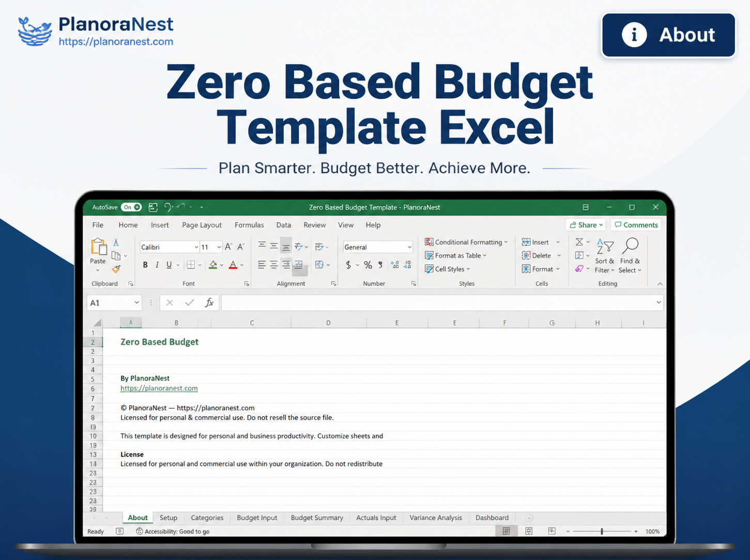Open the Calibri font name dropdown
The image size is (750, 560).
[x=196, y=247]
